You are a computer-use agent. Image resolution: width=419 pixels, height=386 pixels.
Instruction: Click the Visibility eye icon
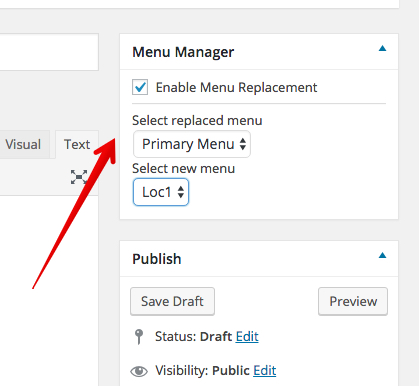pyautogui.click(x=139, y=371)
